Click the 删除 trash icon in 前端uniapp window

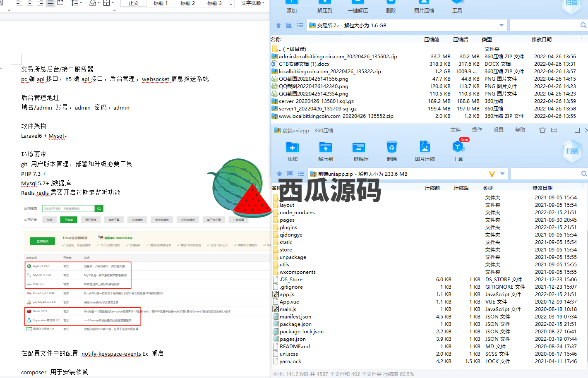(x=392, y=147)
